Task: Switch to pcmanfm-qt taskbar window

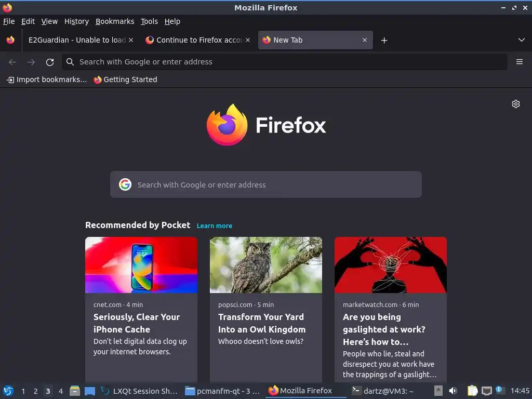Action: 222,391
